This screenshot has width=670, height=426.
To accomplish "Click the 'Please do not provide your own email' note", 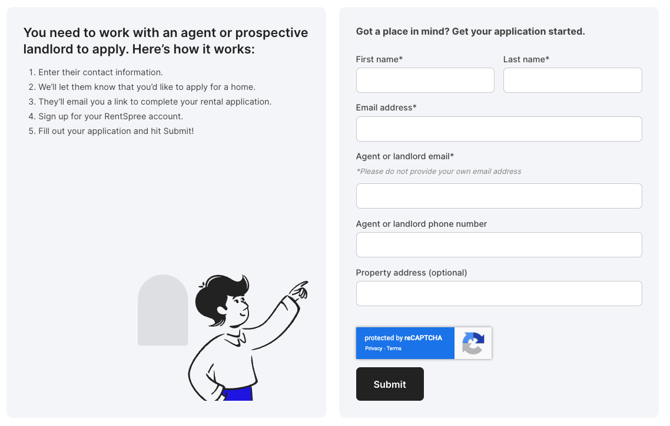I will coord(438,171).
